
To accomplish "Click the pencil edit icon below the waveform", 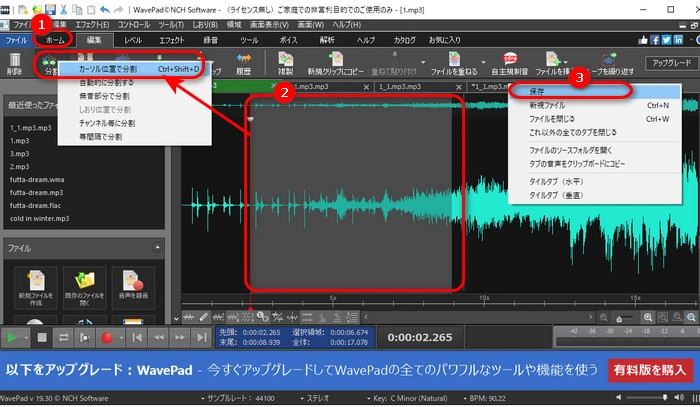I will (x=204, y=317).
